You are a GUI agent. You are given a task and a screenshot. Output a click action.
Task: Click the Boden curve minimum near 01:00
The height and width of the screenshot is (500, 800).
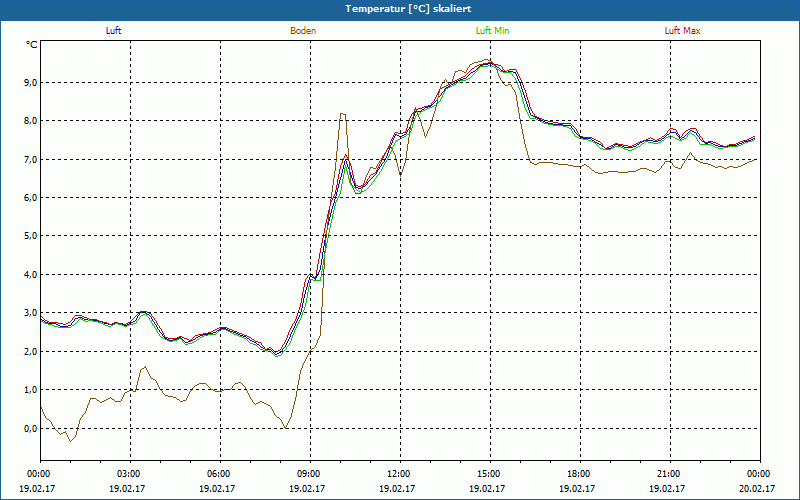coord(70,441)
